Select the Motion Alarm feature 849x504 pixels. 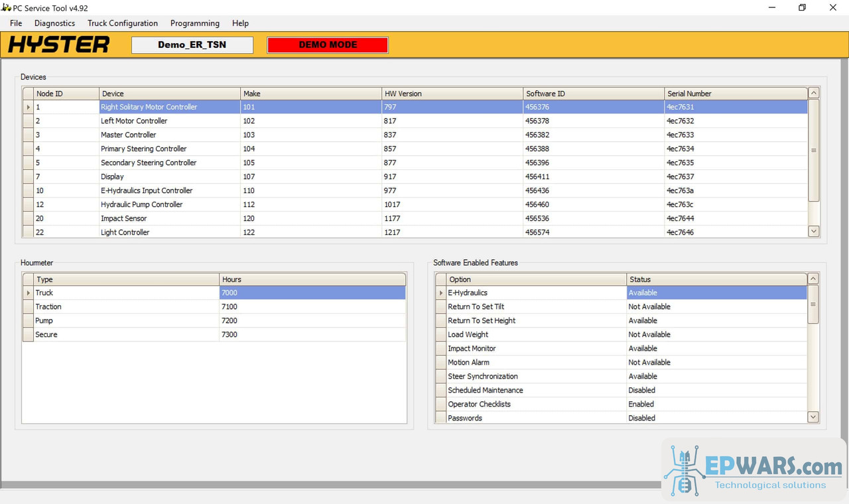(x=621, y=362)
